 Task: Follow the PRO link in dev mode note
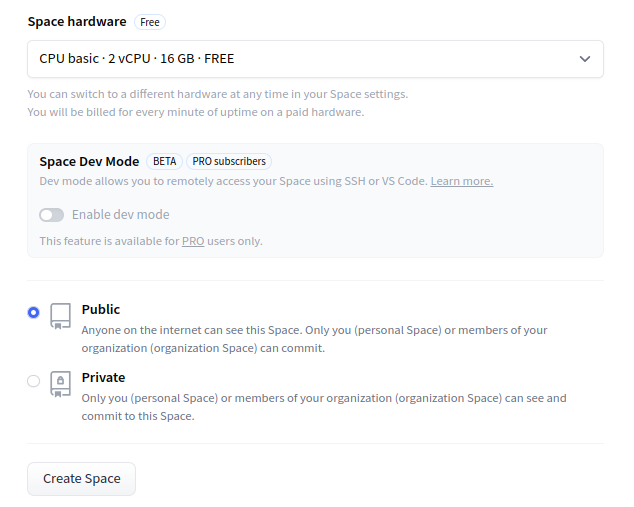click(x=193, y=241)
